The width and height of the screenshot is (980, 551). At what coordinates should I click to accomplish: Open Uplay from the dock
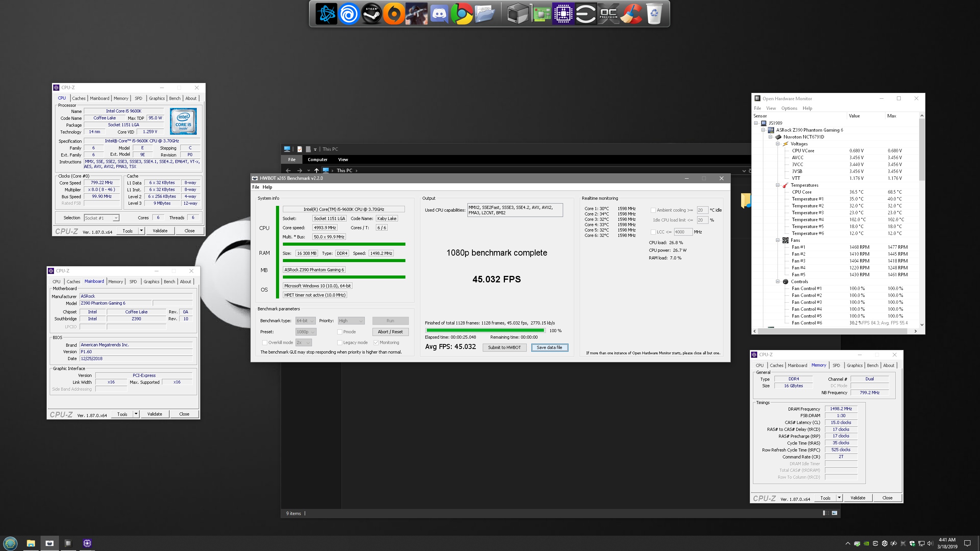pos(348,14)
